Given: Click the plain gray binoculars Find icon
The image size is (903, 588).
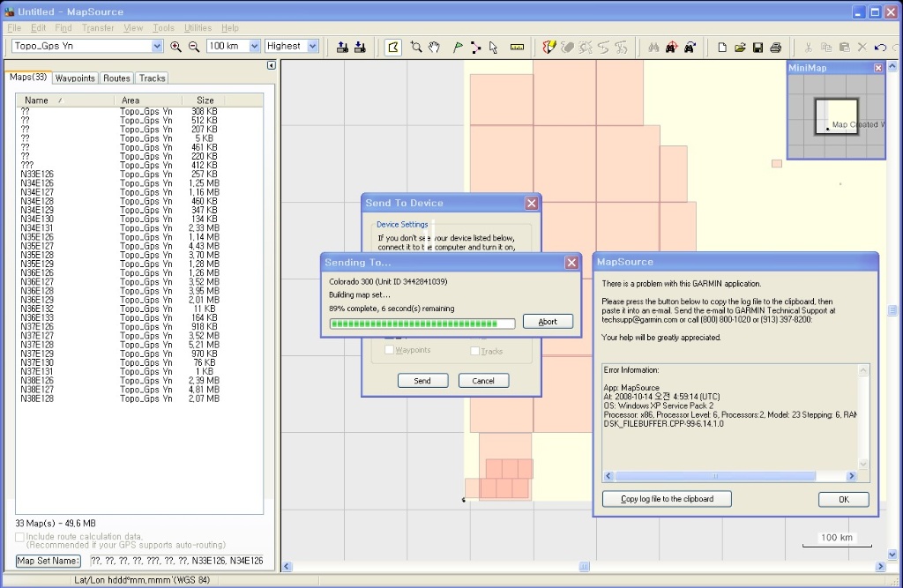Looking at the screenshot, I should 653,48.
